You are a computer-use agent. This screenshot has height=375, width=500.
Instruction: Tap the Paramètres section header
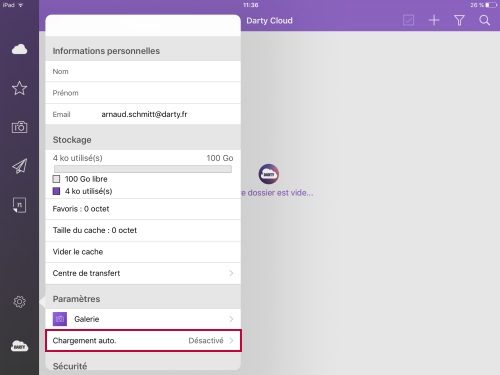point(76,299)
